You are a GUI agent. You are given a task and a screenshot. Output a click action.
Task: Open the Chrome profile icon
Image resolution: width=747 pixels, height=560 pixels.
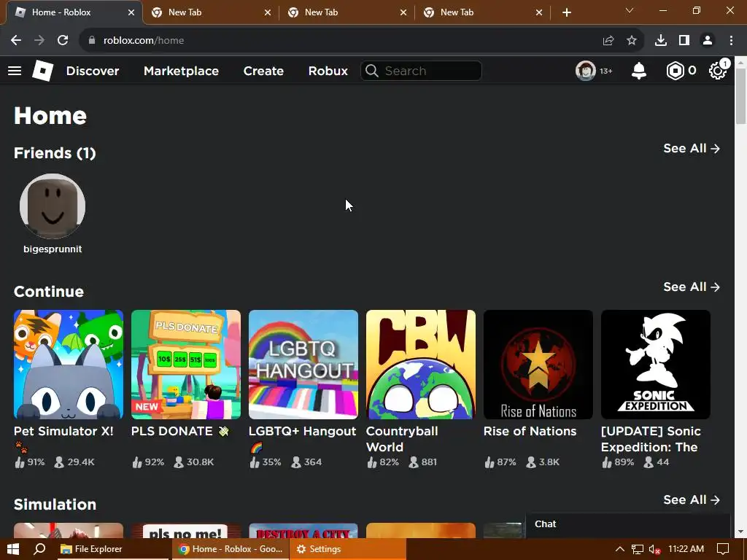coord(708,41)
